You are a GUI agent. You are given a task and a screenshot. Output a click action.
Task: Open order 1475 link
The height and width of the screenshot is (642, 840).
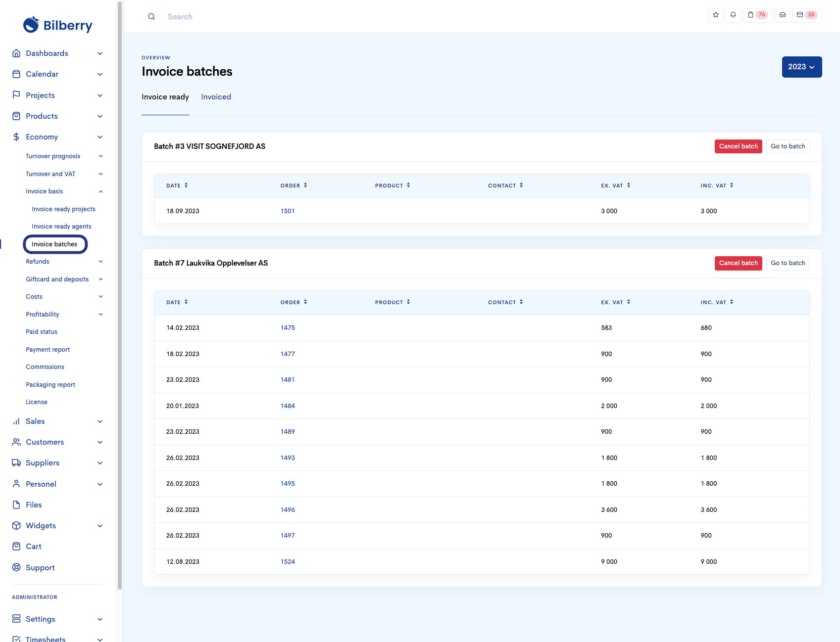click(288, 328)
